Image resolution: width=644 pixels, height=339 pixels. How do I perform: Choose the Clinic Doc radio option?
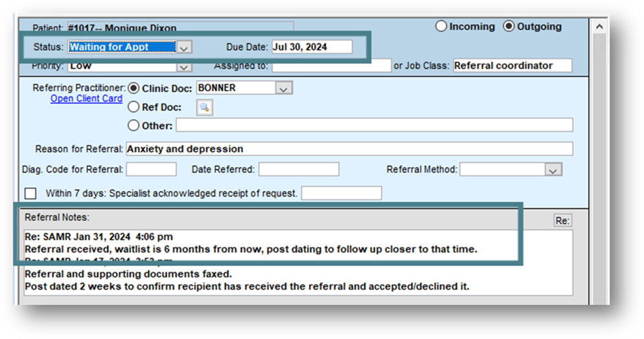point(133,88)
